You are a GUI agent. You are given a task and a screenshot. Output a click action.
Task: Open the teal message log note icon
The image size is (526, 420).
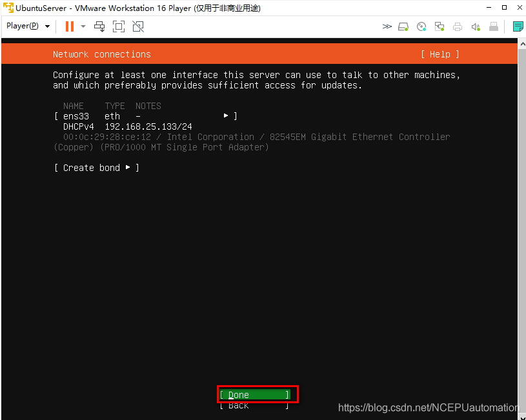tap(518, 26)
